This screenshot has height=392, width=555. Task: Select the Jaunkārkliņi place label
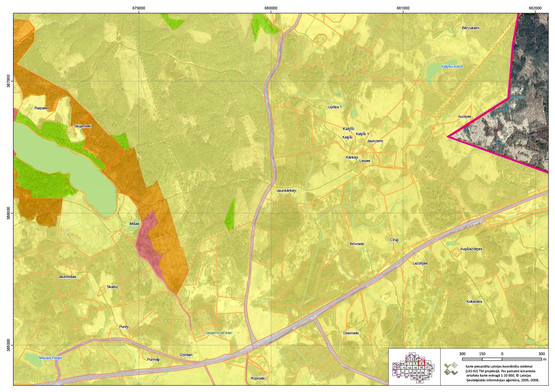tap(286, 190)
